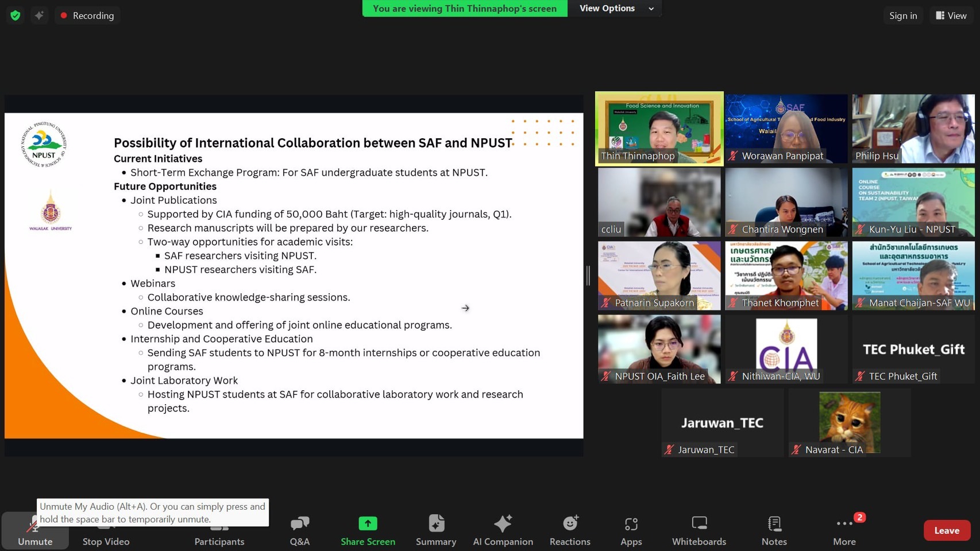The image size is (980, 551).
Task: Select Thin Thinnaphop's video tile
Action: tap(659, 129)
